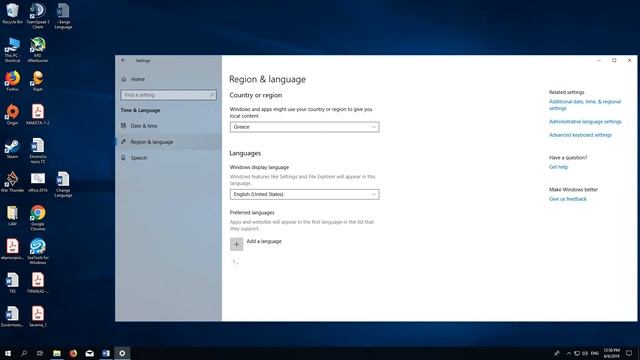Select the LAW folder on desktop

12,216
